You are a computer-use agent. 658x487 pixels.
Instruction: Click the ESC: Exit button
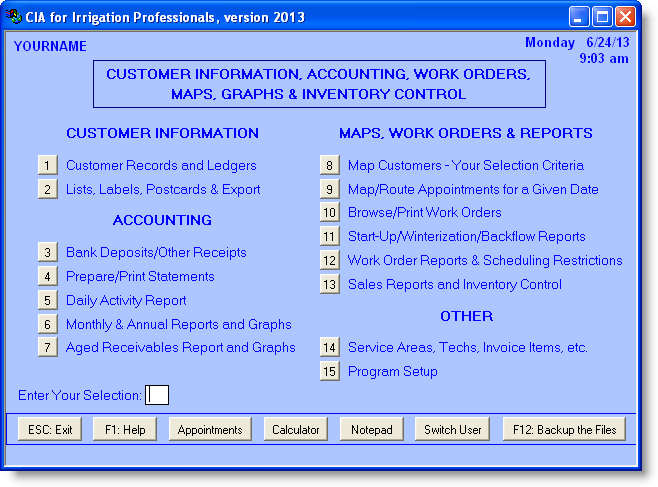tap(50, 430)
